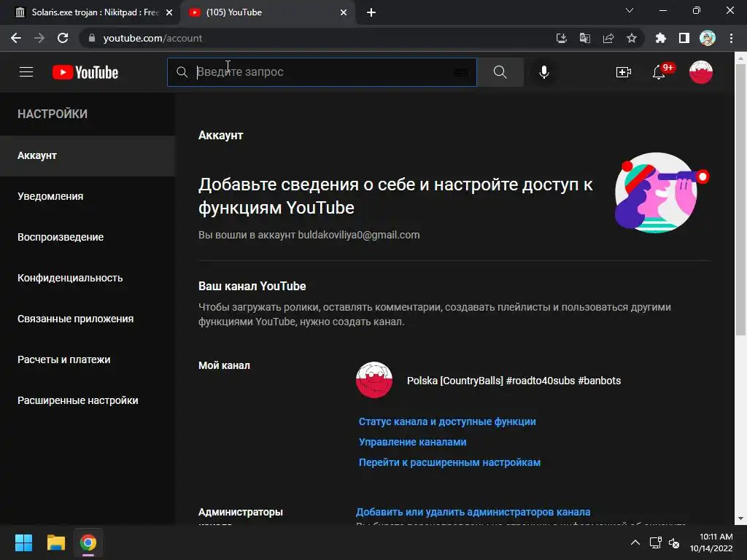Toggle the Chrome side panel icon
This screenshot has width=747, height=560.
684,38
